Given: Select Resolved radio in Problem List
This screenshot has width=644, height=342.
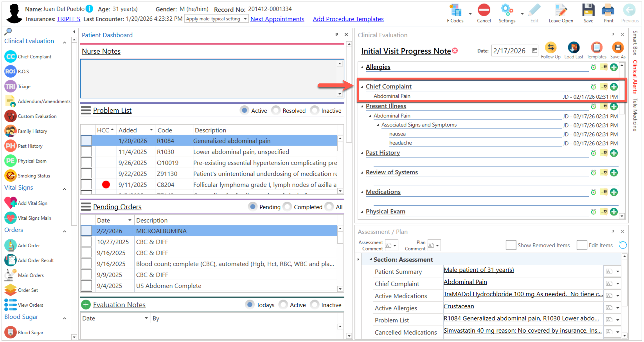Looking at the screenshot, I should coord(276,110).
